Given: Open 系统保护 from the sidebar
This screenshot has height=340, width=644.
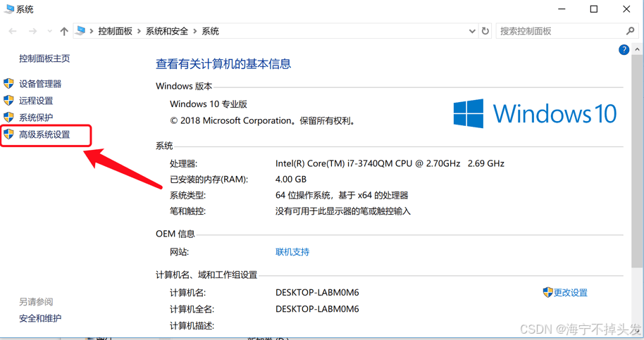Looking at the screenshot, I should click(x=36, y=118).
